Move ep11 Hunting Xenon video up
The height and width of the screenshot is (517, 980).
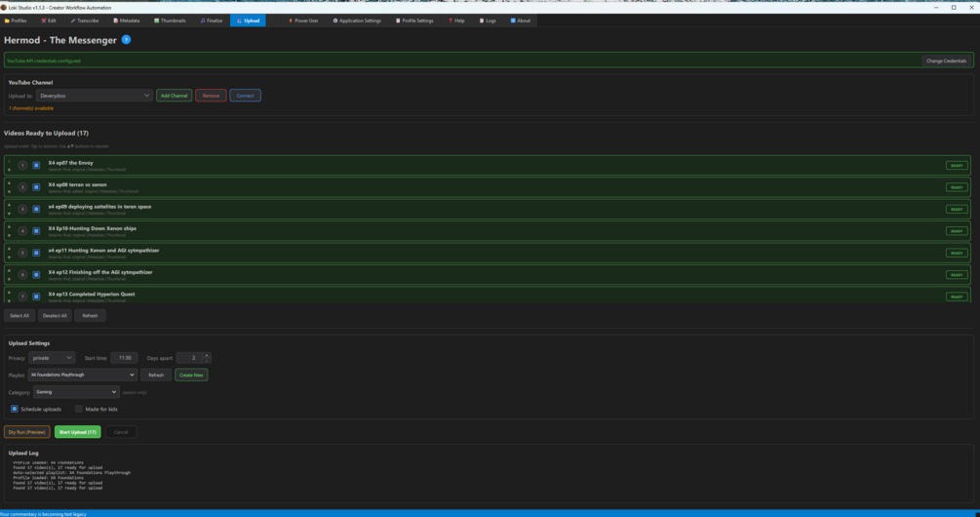pos(10,249)
